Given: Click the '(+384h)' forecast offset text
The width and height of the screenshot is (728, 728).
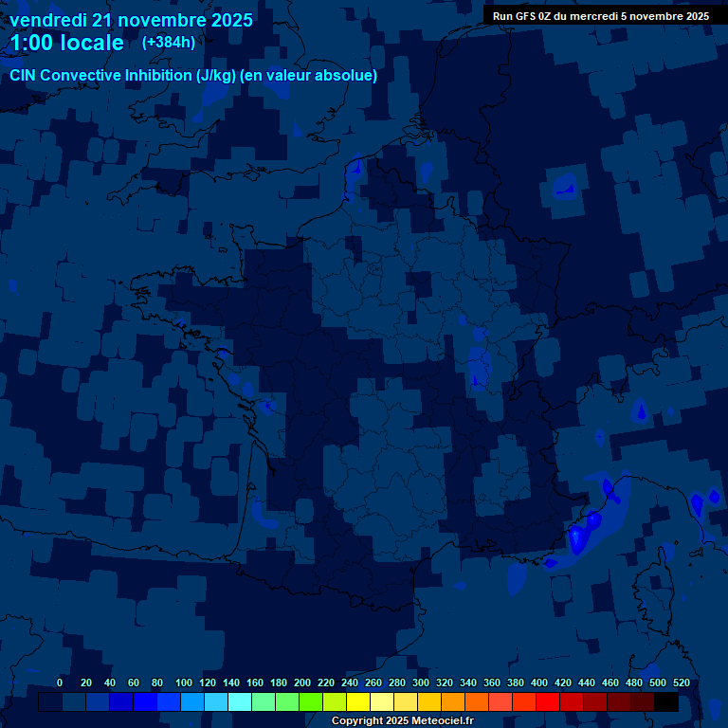Looking at the screenshot, I should click(x=169, y=43).
